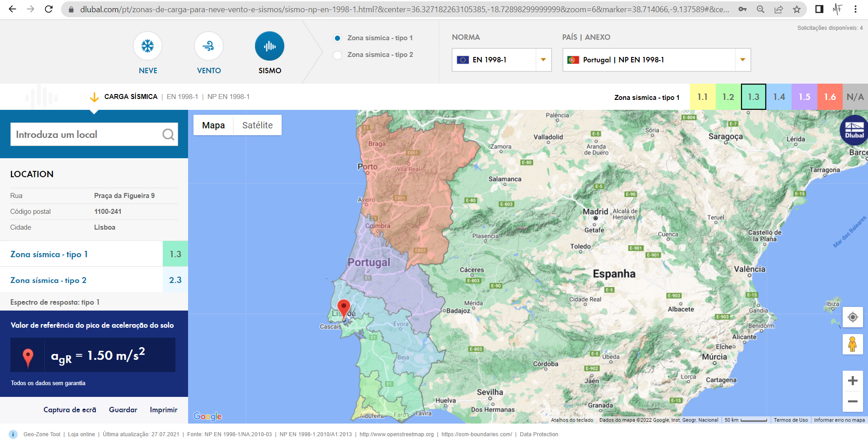This screenshot has height=443, width=868.
Task: Zoom in using the map plus icon
Action: tap(853, 380)
